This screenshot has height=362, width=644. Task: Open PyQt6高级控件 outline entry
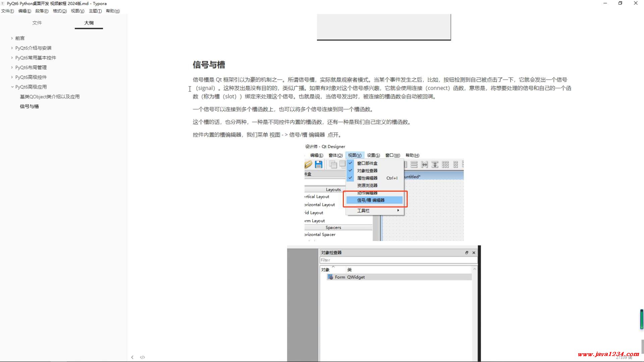click(x=31, y=77)
